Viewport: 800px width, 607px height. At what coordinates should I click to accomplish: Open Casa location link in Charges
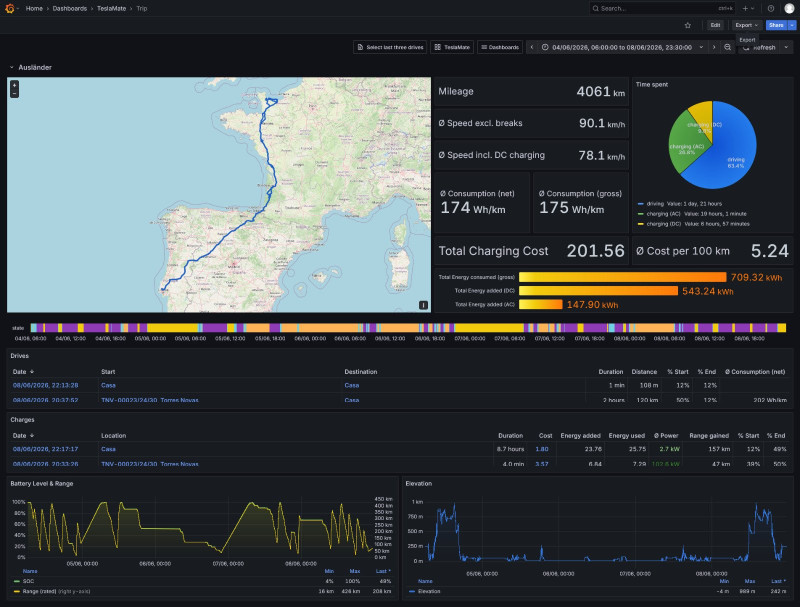108,449
